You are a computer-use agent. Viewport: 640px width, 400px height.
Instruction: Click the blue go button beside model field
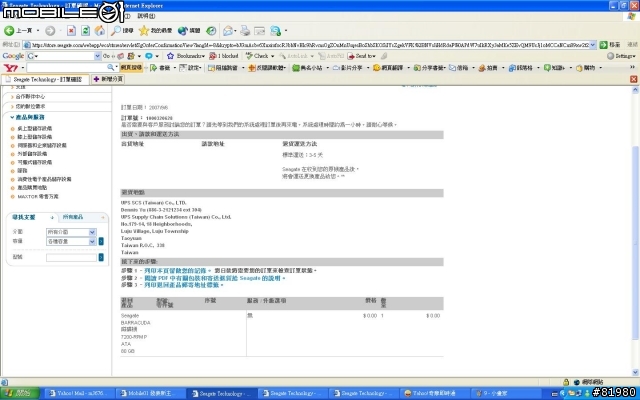click(x=101, y=257)
